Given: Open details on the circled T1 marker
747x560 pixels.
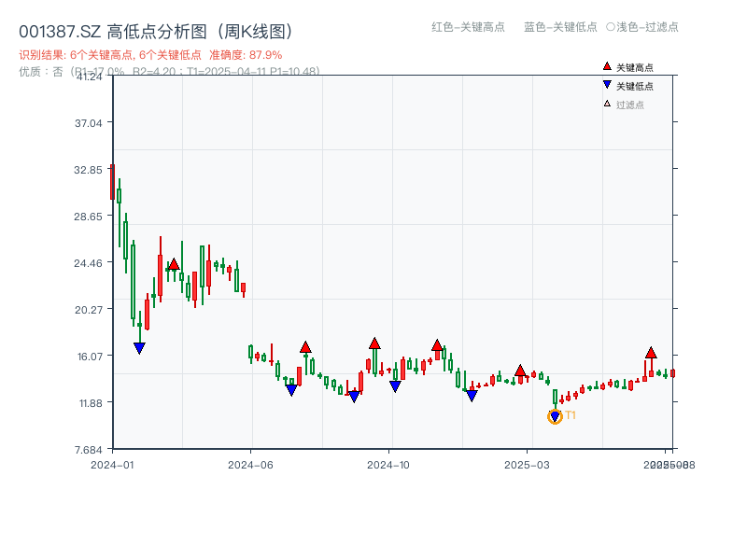Looking at the screenshot, I should (555, 415).
